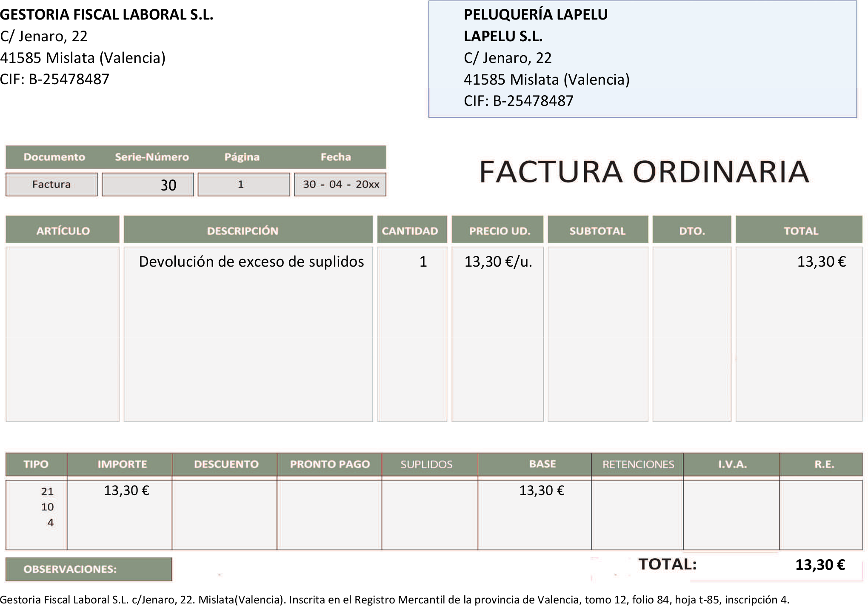Click the Página field showing 1

243,185
